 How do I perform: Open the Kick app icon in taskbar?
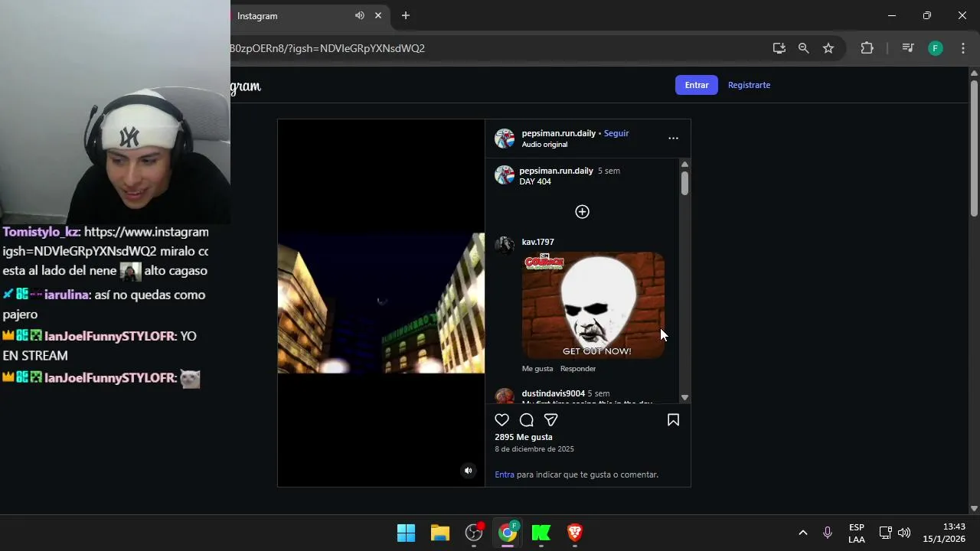click(541, 533)
